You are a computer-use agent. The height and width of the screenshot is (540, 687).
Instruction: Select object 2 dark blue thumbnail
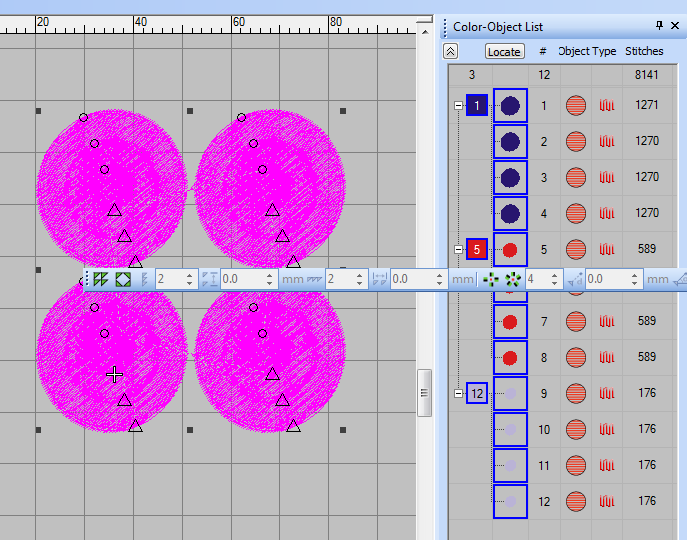(510, 142)
